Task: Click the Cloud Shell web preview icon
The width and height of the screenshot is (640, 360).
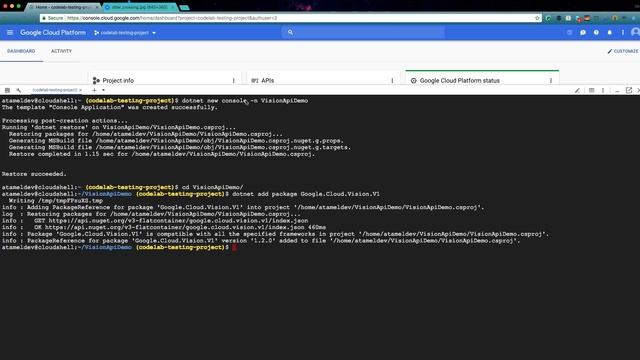Action: (591, 90)
